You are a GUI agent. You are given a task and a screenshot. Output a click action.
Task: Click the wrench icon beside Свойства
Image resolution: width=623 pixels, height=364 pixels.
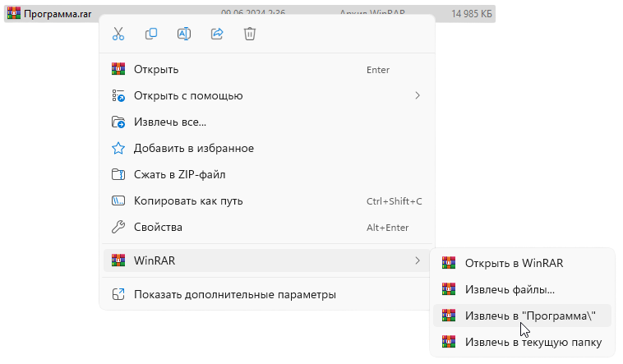coord(118,227)
